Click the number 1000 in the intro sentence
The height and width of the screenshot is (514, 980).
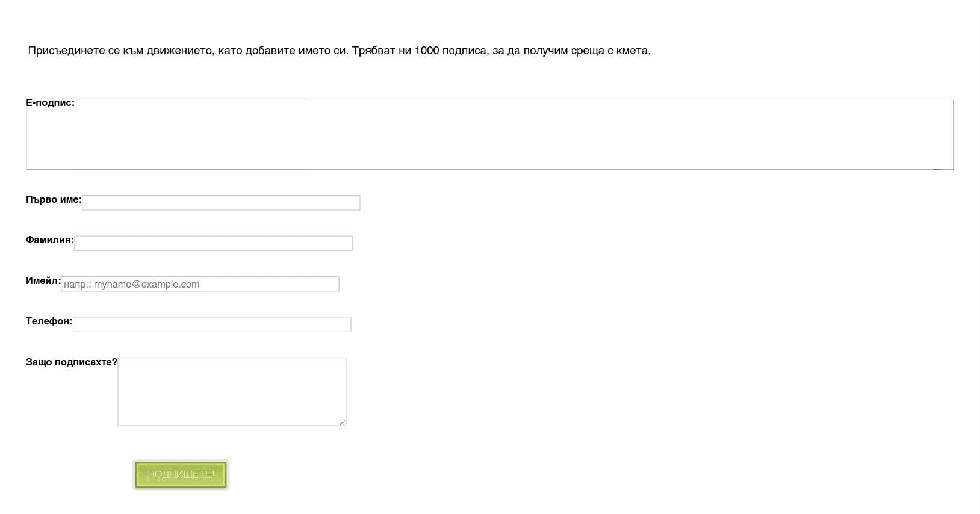point(427,51)
